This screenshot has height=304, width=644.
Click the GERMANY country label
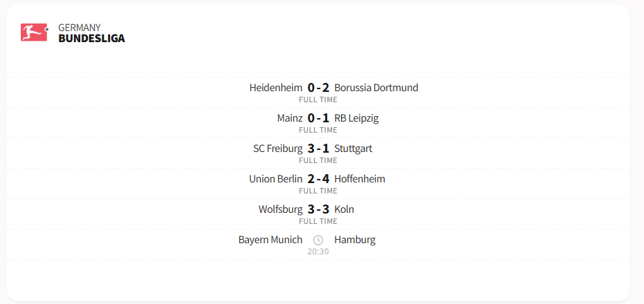pos(80,27)
